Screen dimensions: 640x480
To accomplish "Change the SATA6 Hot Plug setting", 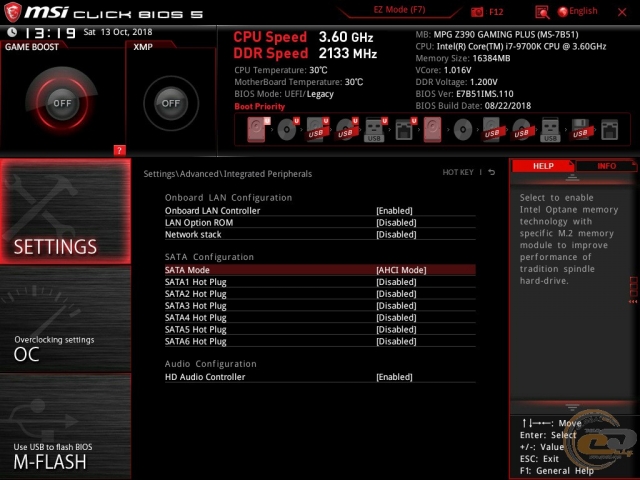I will pos(320,341).
